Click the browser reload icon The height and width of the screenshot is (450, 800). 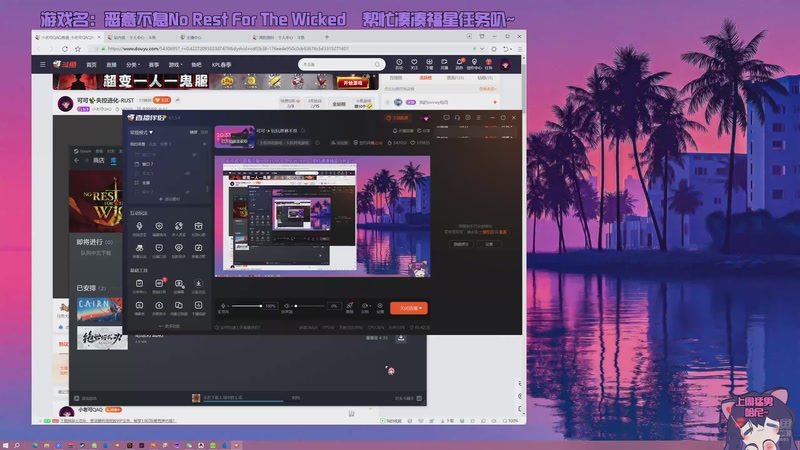65,49
